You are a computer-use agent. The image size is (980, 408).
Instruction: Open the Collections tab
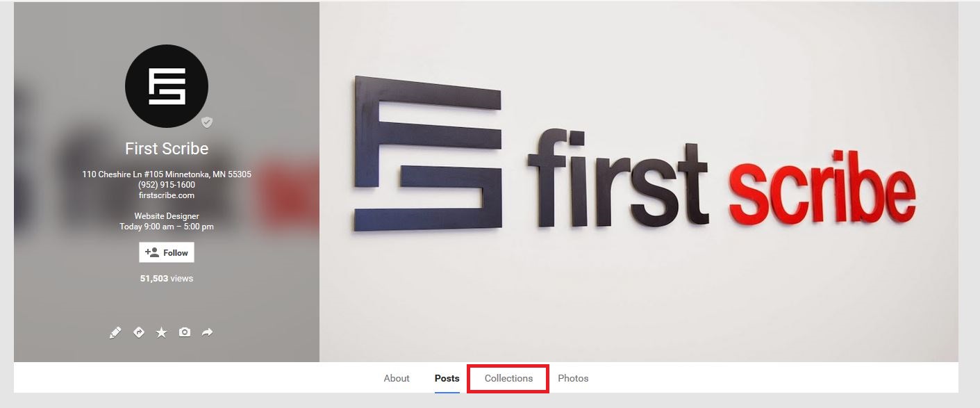tap(508, 378)
